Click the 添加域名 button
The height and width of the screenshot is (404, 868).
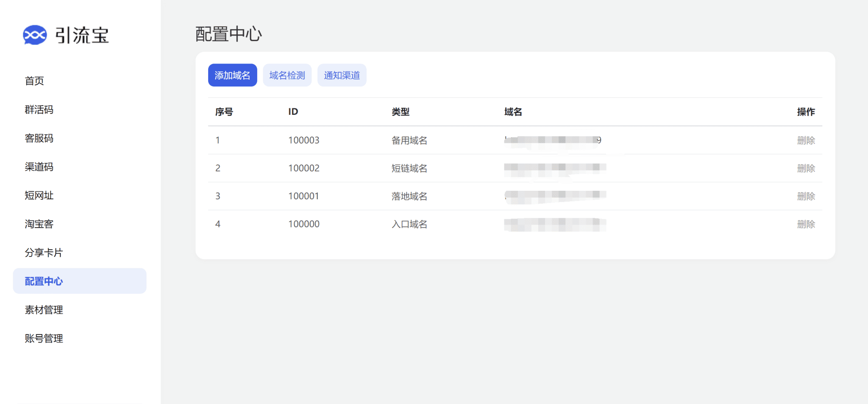tap(232, 75)
